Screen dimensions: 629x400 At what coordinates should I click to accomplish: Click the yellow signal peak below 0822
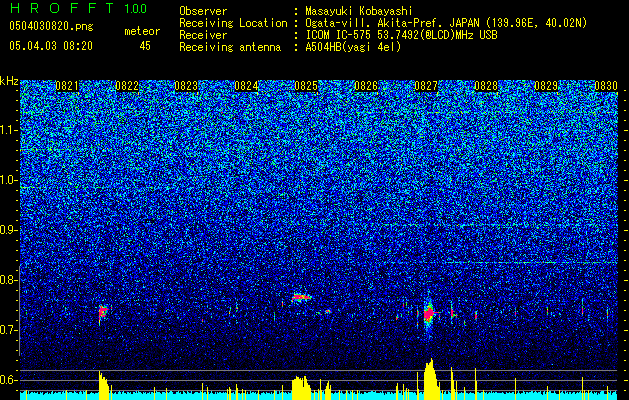(104, 386)
